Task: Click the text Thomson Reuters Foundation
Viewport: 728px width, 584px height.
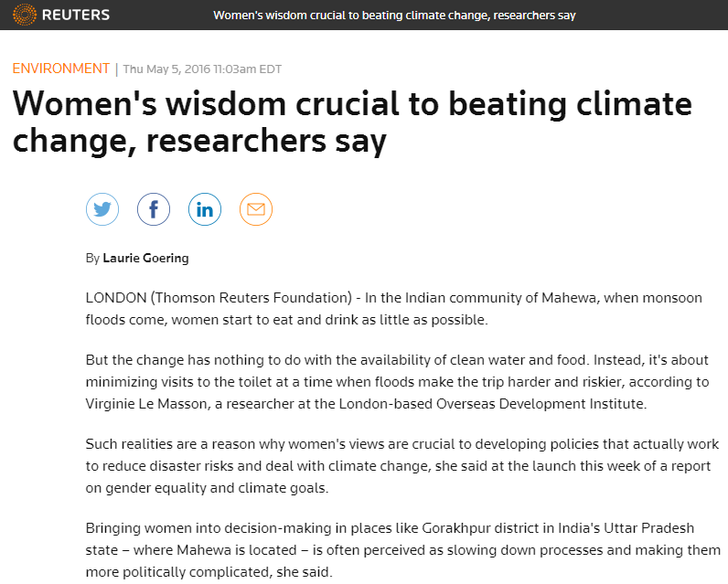Action: [252, 297]
